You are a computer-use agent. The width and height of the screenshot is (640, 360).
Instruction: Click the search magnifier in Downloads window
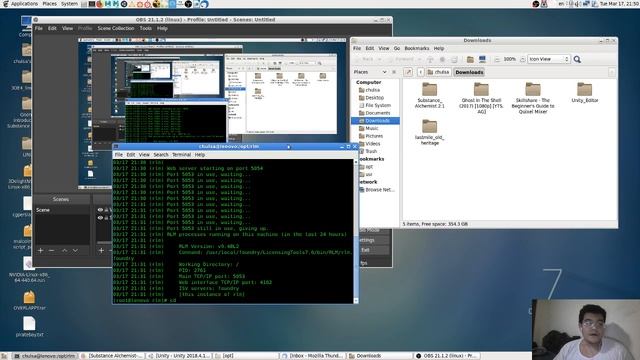click(577, 60)
